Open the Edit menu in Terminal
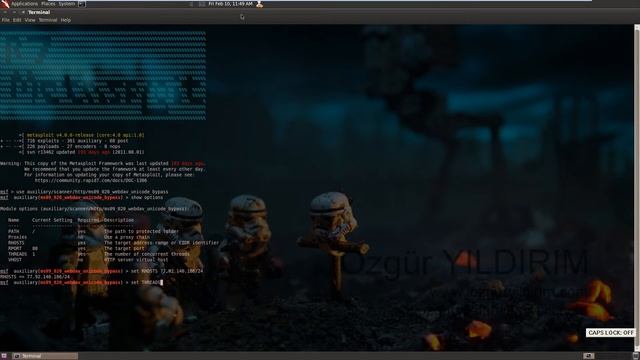 pyautogui.click(x=17, y=20)
